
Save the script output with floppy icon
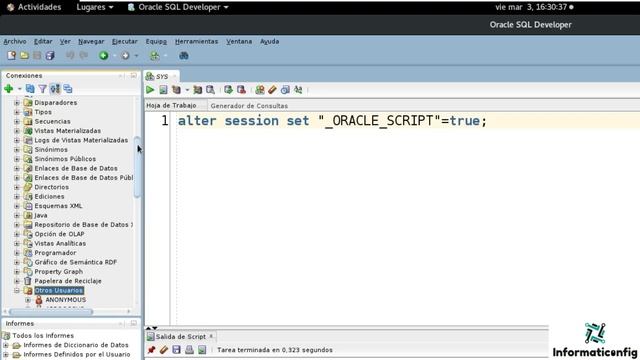(x=176, y=350)
